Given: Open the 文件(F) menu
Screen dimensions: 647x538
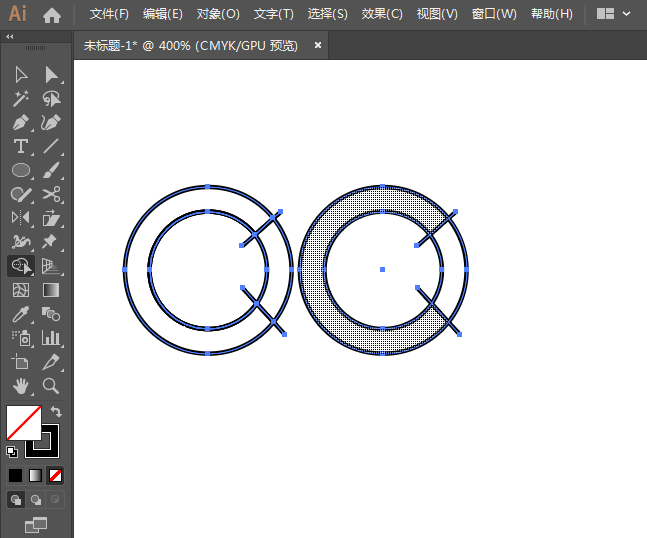Looking at the screenshot, I should click(x=109, y=14).
